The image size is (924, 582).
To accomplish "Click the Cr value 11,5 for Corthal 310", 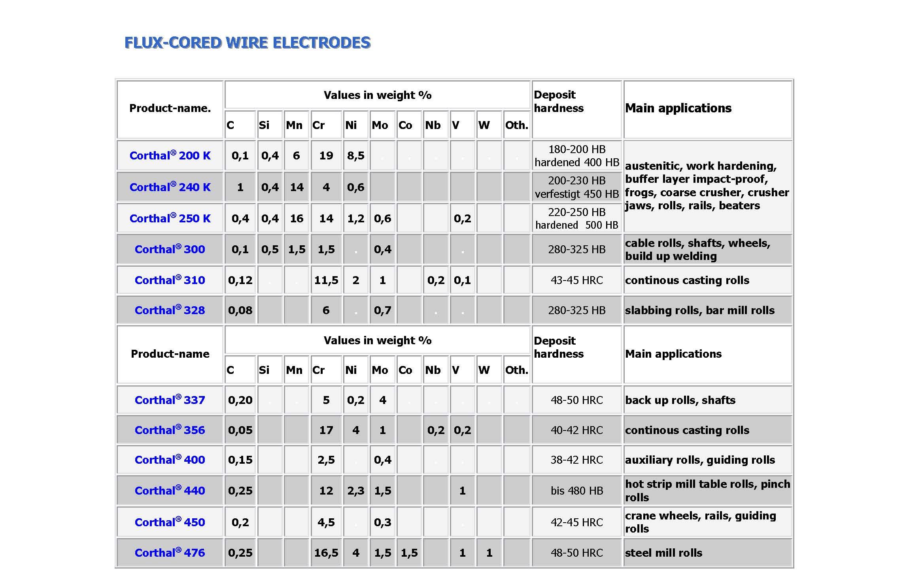I will [326, 280].
